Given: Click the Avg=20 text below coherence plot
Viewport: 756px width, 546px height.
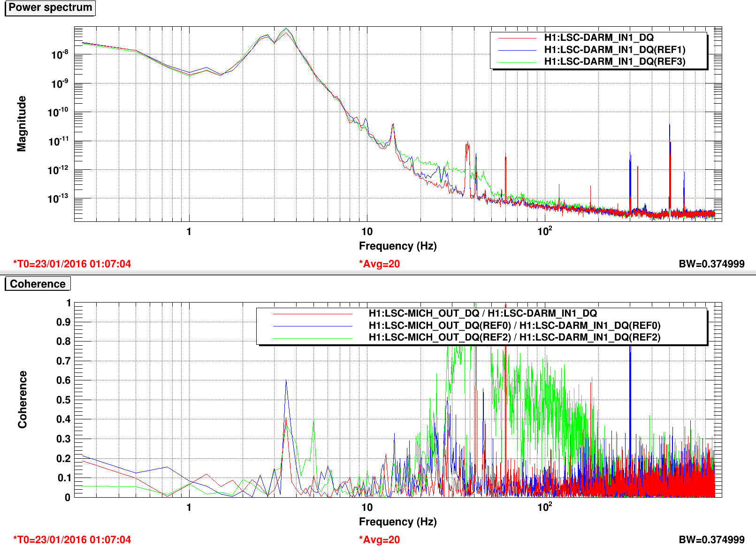Looking at the screenshot, I should click(379, 539).
